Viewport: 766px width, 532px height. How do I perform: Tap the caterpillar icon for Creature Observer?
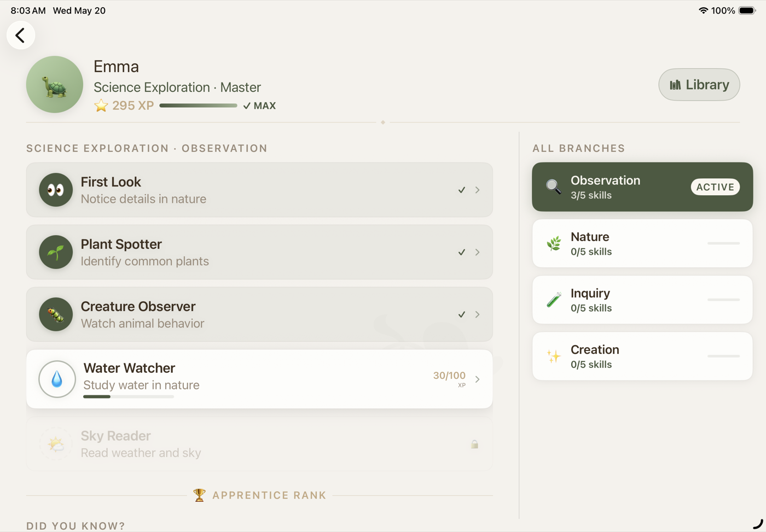[56, 314]
